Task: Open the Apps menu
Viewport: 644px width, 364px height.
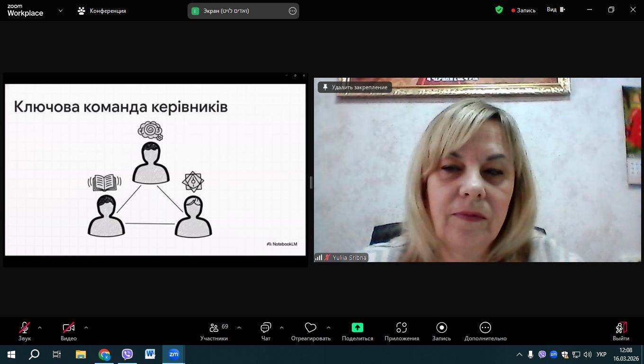Action: 402,331
